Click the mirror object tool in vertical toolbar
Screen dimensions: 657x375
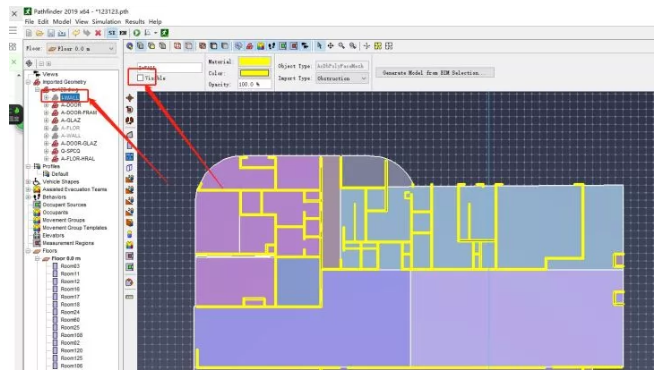pos(129,121)
